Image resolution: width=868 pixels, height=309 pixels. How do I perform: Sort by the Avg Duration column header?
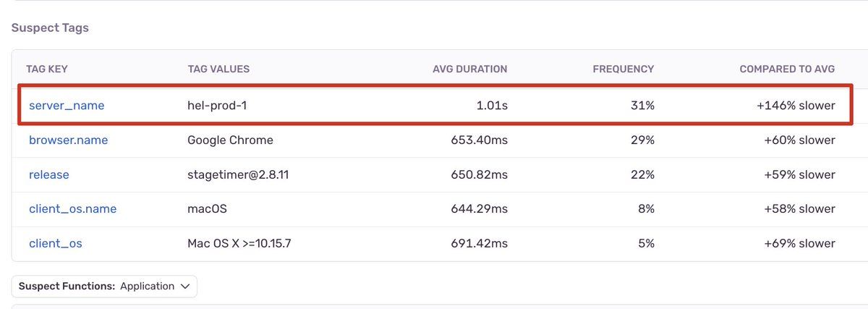[x=469, y=69]
